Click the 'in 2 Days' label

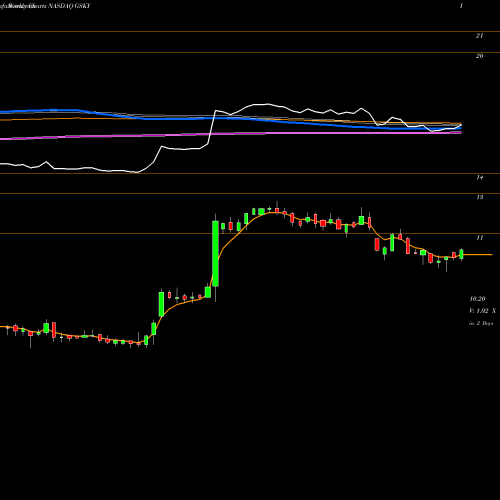pos(481,323)
